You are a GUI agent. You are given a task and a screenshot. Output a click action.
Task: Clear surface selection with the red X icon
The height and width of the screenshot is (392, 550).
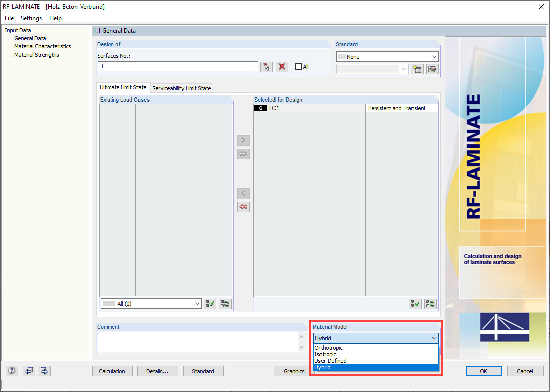coord(282,67)
